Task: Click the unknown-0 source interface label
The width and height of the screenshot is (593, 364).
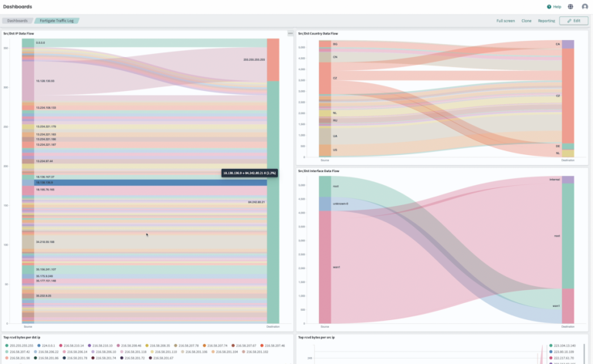Action: (x=341, y=204)
